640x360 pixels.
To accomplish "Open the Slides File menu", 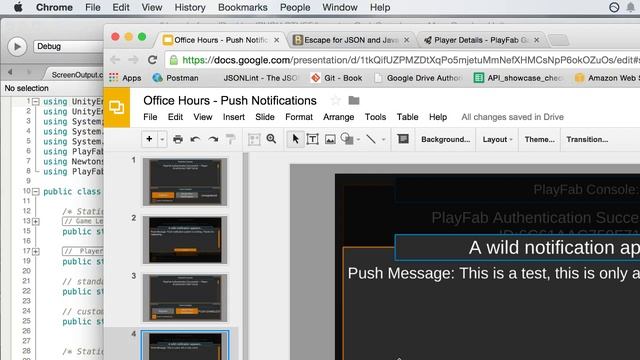I will point(150,117).
